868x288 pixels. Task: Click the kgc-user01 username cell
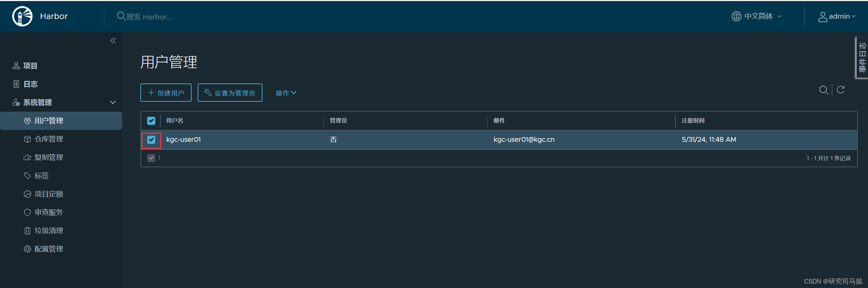tap(183, 139)
